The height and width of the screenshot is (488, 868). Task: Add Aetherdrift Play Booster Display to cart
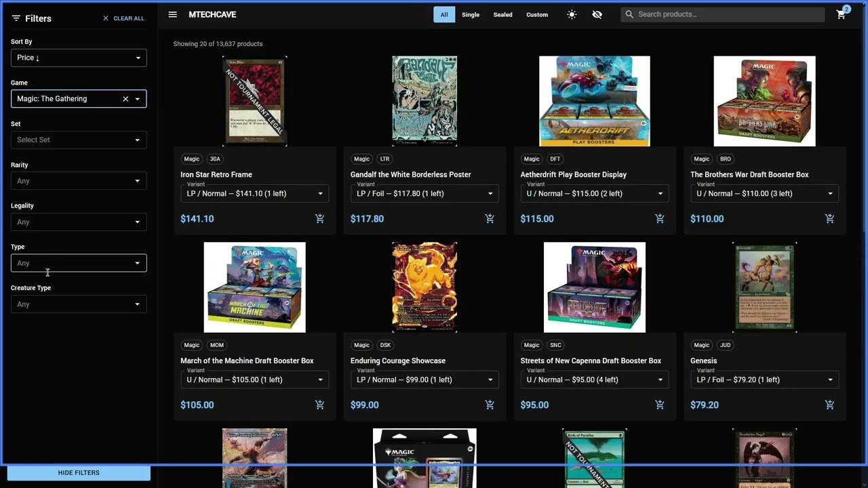click(x=659, y=219)
